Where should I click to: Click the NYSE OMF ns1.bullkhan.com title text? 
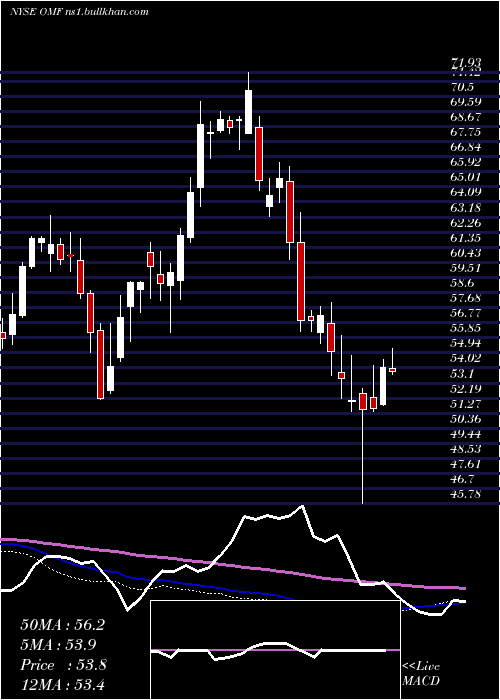[x=79, y=12]
